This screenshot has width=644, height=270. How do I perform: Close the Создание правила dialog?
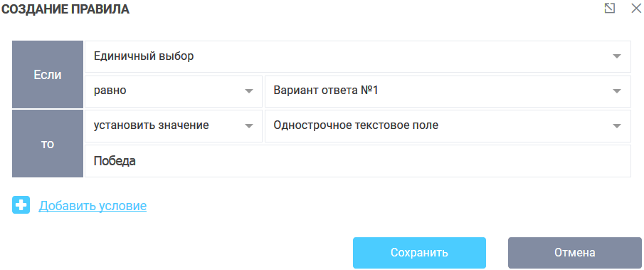pyautogui.click(x=635, y=9)
